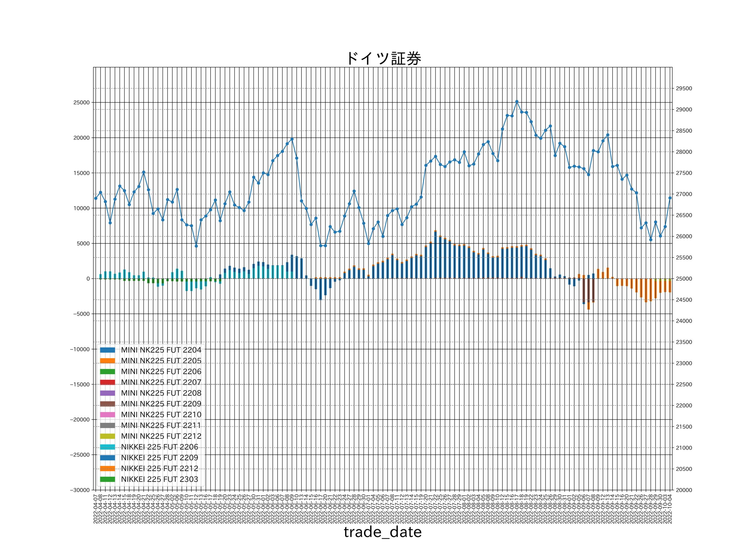Click right axis tick label 28000
This screenshot has width=747, height=560.
pyautogui.click(x=684, y=152)
